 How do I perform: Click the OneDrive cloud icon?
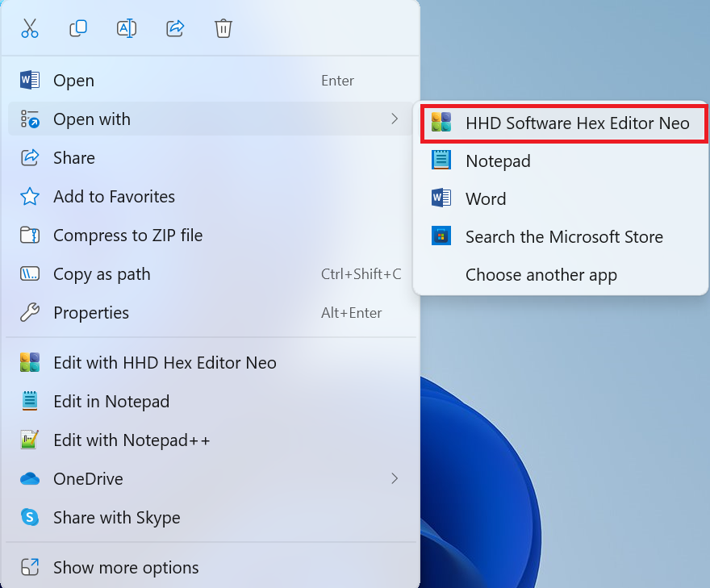click(x=30, y=478)
